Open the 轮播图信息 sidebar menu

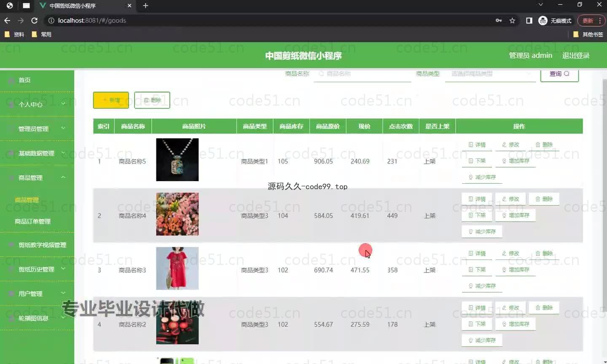click(x=37, y=318)
